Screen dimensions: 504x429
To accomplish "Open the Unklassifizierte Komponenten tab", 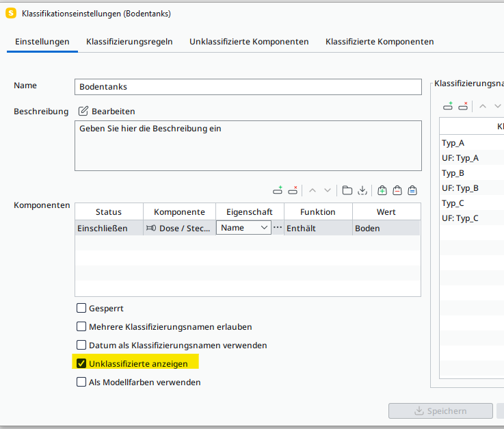I will pyautogui.click(x=249, y=42).
